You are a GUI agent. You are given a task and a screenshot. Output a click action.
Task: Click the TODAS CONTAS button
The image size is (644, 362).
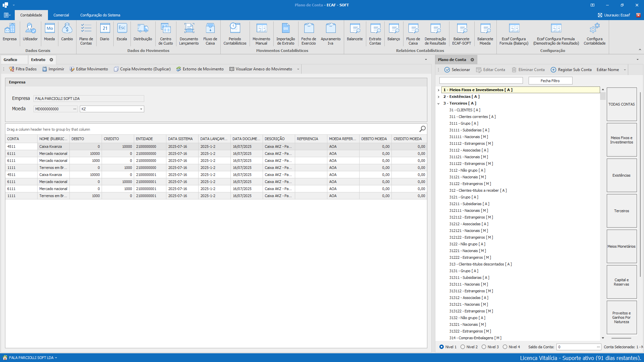(622, 104)
